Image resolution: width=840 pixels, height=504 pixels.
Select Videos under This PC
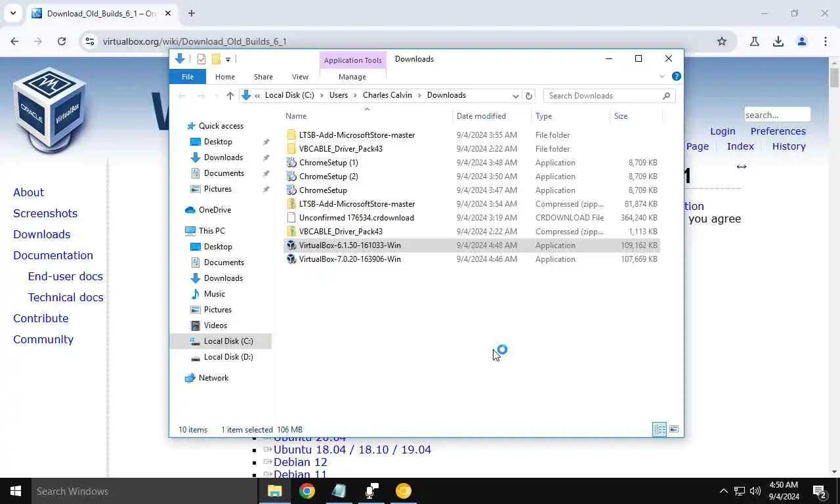coord(215,325)
